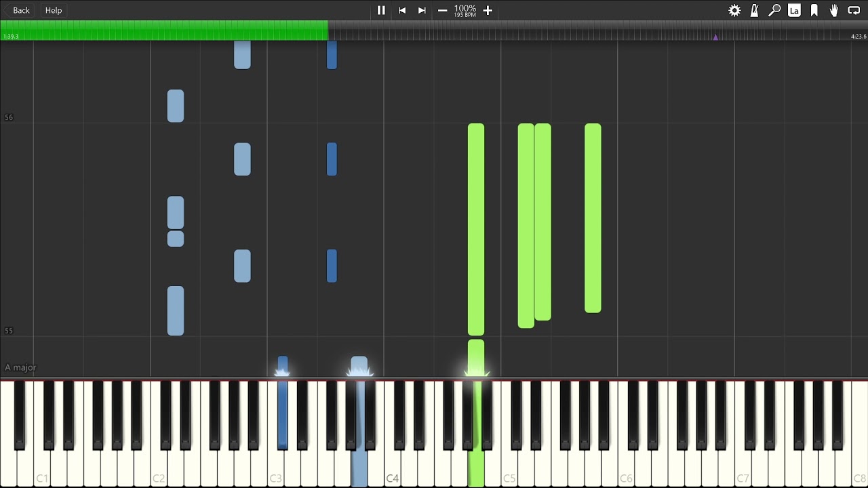
Task: Click measure number 56 label
Action: point(9,117)
